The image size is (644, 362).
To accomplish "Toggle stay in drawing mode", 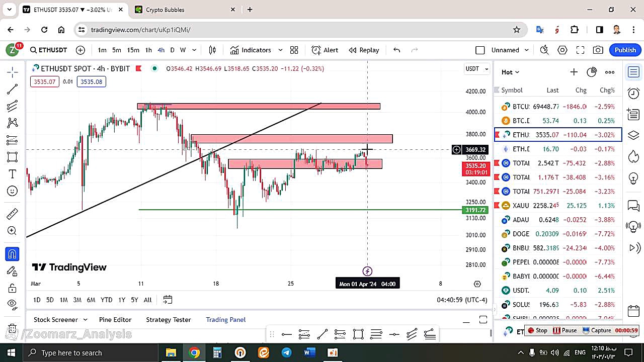I will 13,271.
